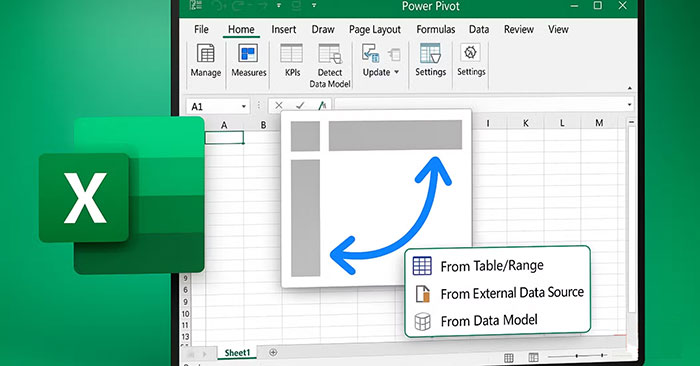Click the table grid icon beside From Table/Range
700x366 pixels.
422,266
